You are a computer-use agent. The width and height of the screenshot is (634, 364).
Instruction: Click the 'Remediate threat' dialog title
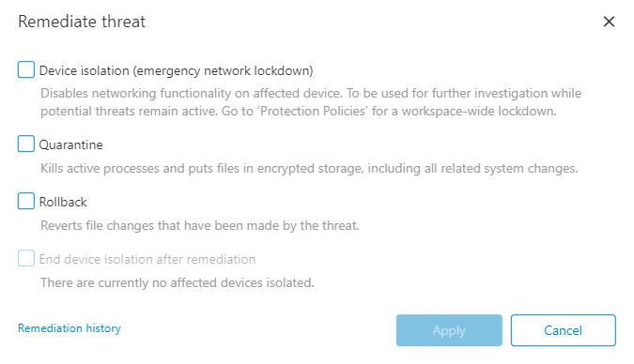pos(82,22)
